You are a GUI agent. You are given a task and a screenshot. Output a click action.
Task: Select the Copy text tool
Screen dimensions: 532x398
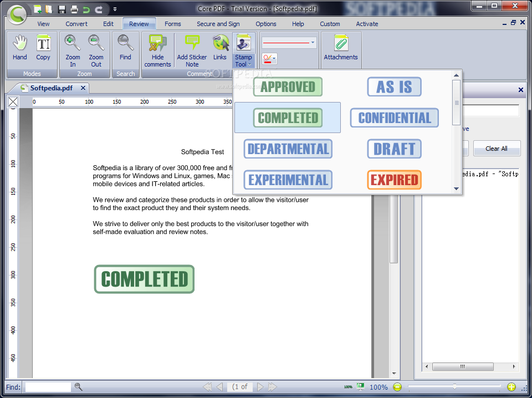pos(43,48)
